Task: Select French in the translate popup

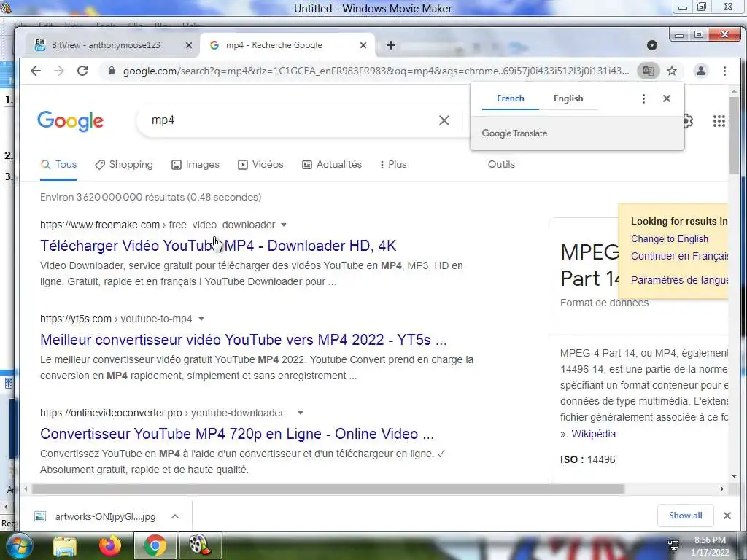Action: click(510, 98)
